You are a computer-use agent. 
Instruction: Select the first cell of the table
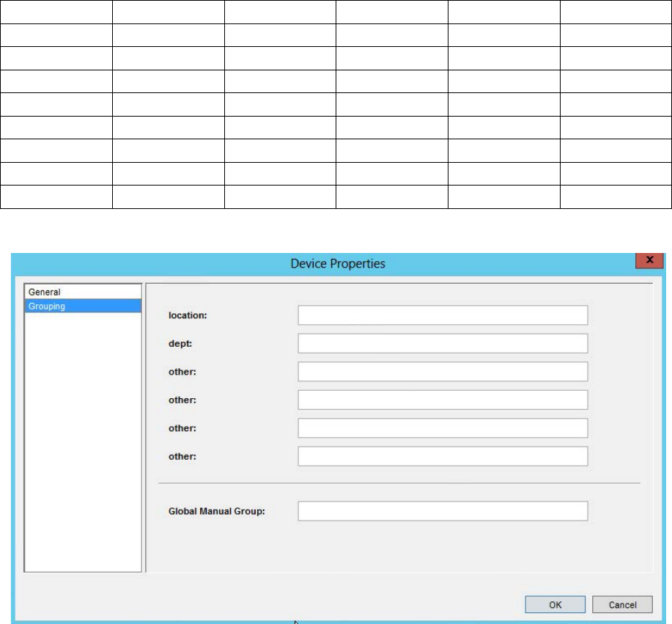tap(56, 12)
